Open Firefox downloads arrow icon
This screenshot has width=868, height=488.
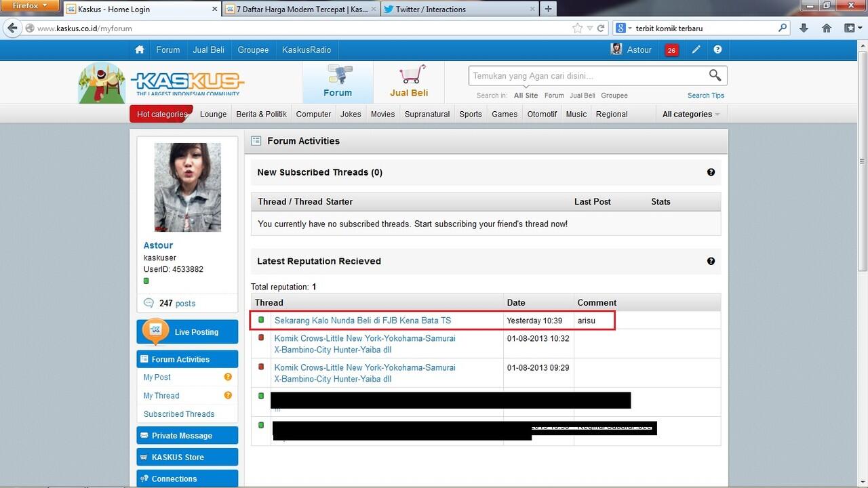(x=804, y=28)
